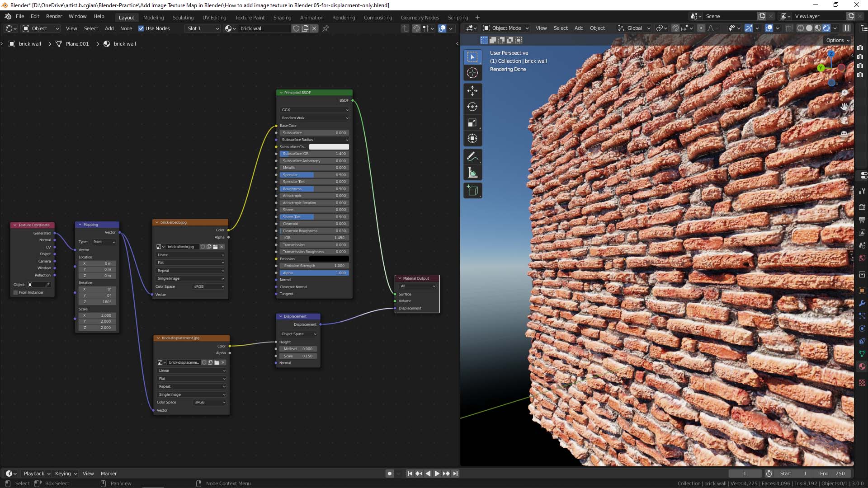Click the Play animation button

pyautogui.click(x=437, y=474)
